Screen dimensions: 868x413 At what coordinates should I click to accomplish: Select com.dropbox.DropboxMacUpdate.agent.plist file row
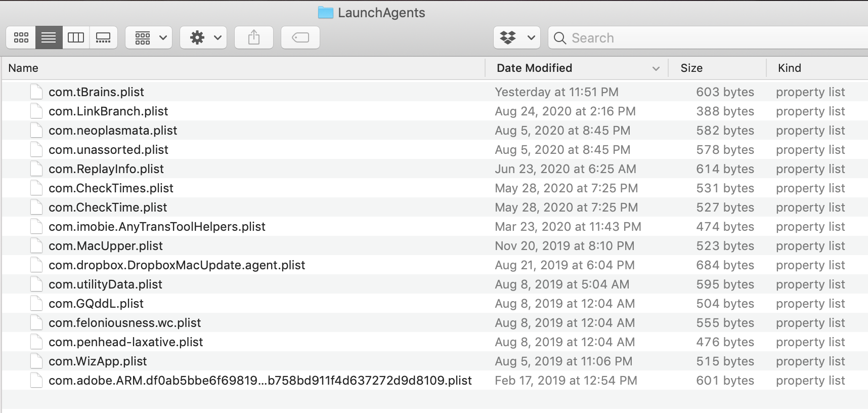[177, 265]
